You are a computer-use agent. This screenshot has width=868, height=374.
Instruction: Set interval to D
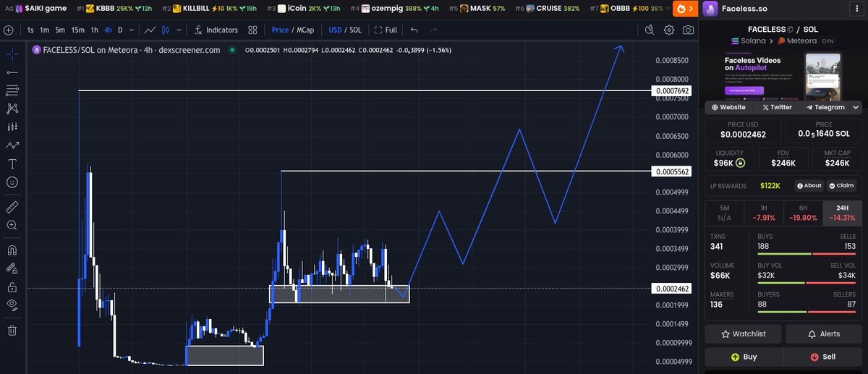pyautogui.click(x=121, y=30)
